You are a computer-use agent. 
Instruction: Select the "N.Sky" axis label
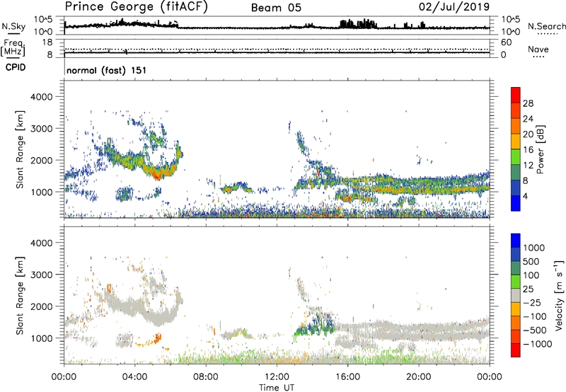pos(13,26)
